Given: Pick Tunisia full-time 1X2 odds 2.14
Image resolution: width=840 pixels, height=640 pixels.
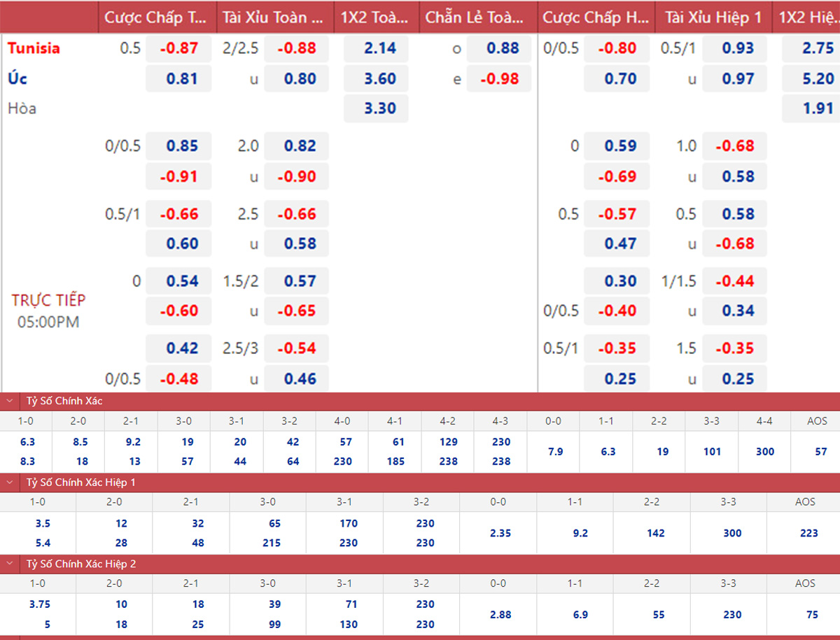Looking at the screenshot, I should pos(379,48).
